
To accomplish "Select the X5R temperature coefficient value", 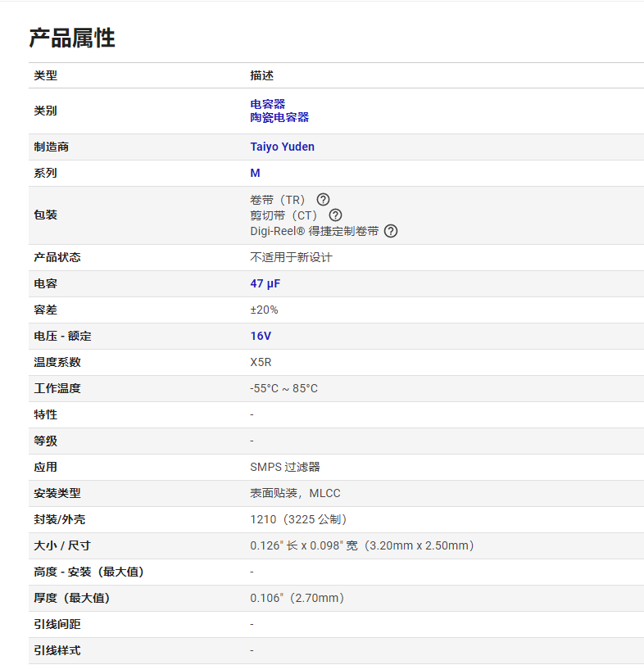I will [261, 362].
